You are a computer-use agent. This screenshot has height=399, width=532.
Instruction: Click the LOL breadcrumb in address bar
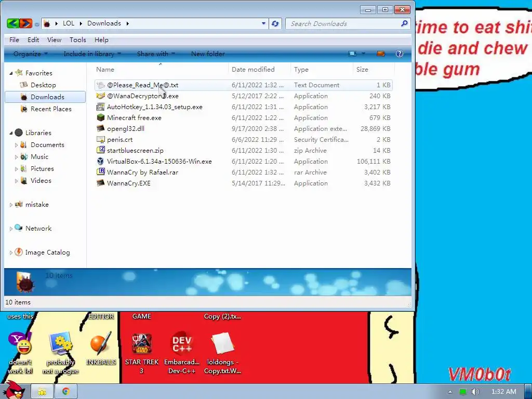click(69, 23)
